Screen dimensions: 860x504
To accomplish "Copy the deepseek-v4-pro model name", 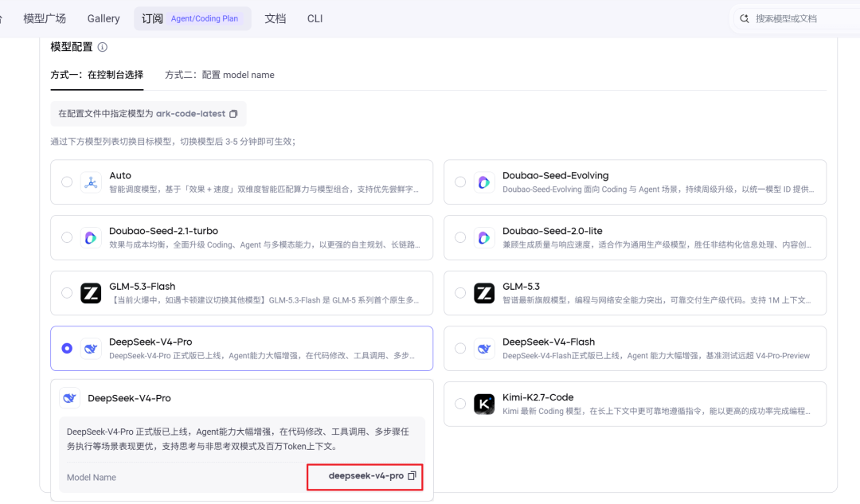I will click(x=412, y=476).
